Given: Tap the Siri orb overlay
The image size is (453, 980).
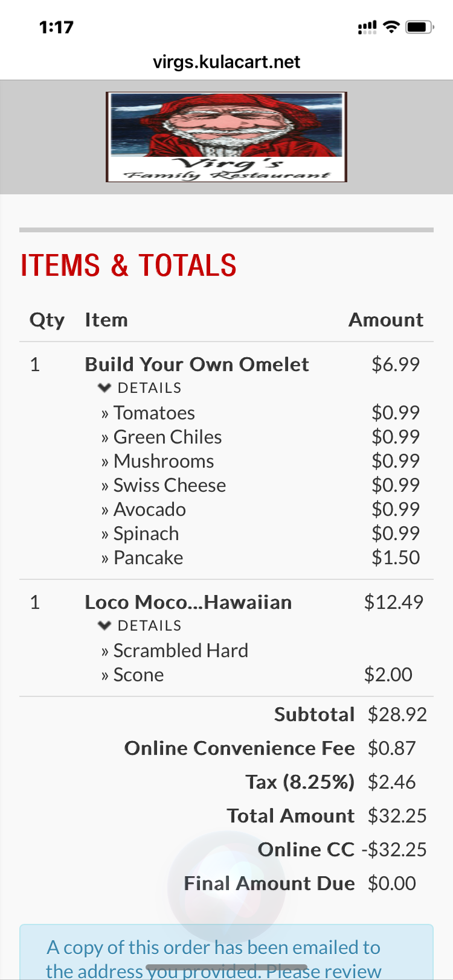Looking at the screenshot, I should coord(226,887).
